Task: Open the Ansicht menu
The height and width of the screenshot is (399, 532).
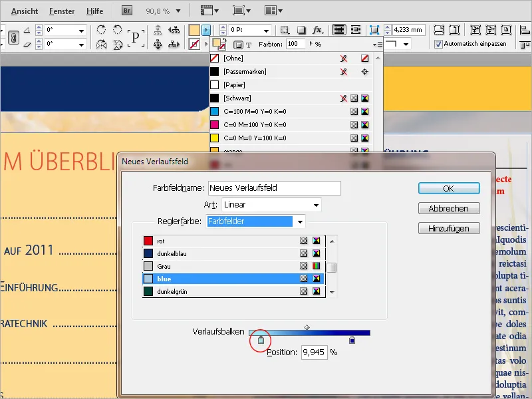Action: point(25,11)
